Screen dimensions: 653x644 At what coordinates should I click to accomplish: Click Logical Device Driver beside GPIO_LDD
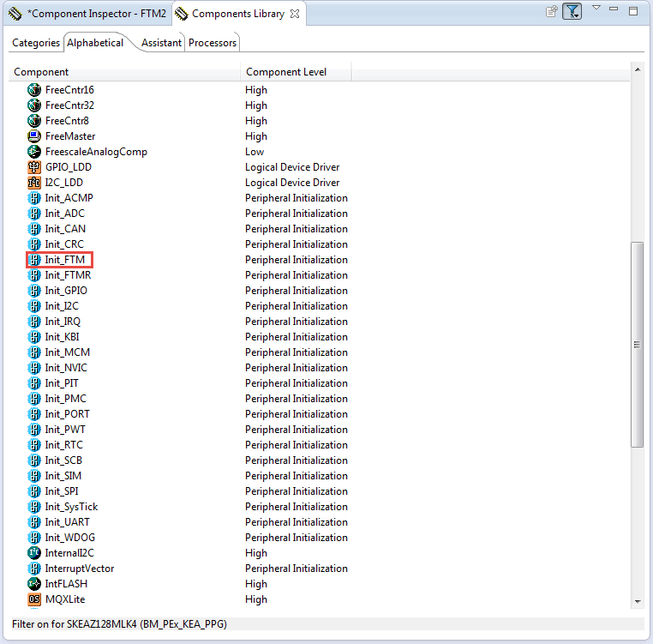point(292,167)
